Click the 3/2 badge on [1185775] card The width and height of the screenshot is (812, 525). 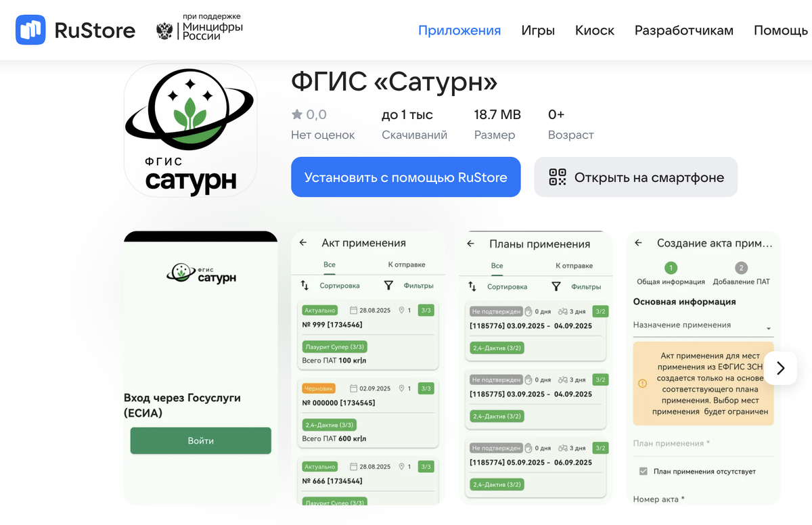600,380
